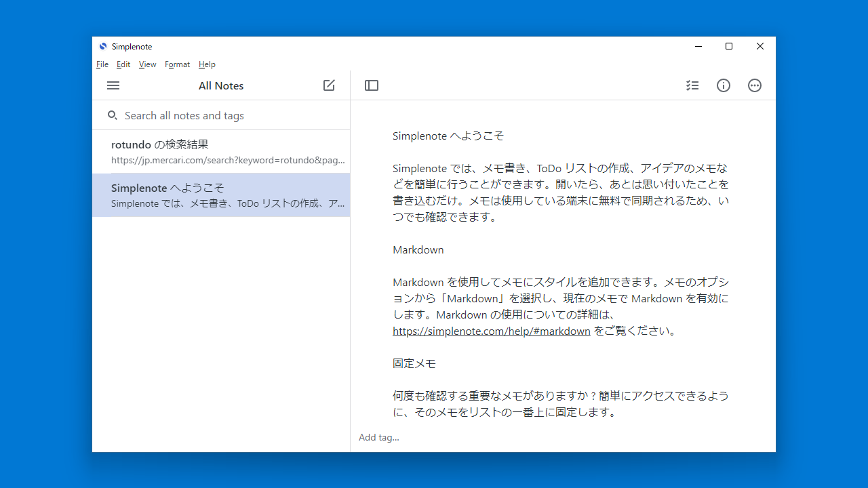
Task: Click the 'Markdown' heading in the note
Action: click(x=418, y=249)
